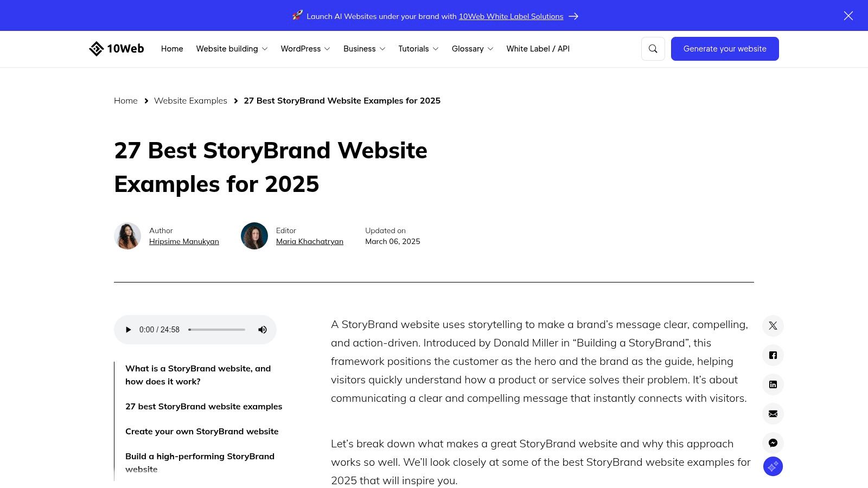Open 10Web White Label Solutions link

(511, 16)
